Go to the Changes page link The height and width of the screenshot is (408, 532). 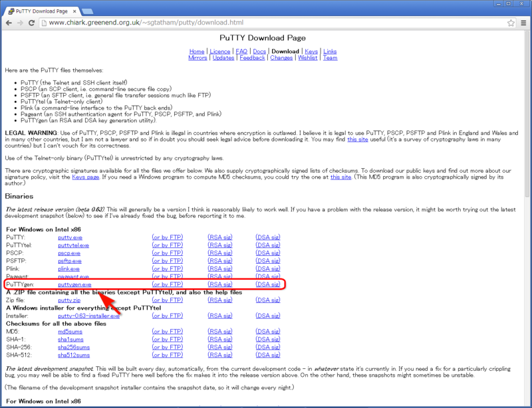[x=281, y=58]
